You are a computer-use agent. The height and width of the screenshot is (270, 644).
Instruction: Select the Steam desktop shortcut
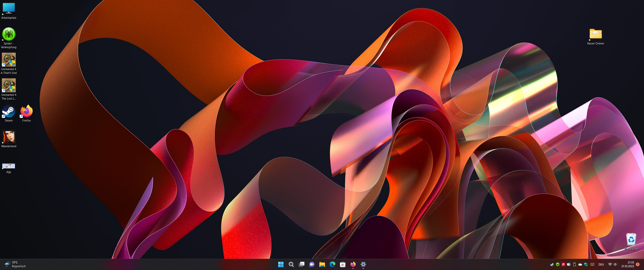(9, 111)
